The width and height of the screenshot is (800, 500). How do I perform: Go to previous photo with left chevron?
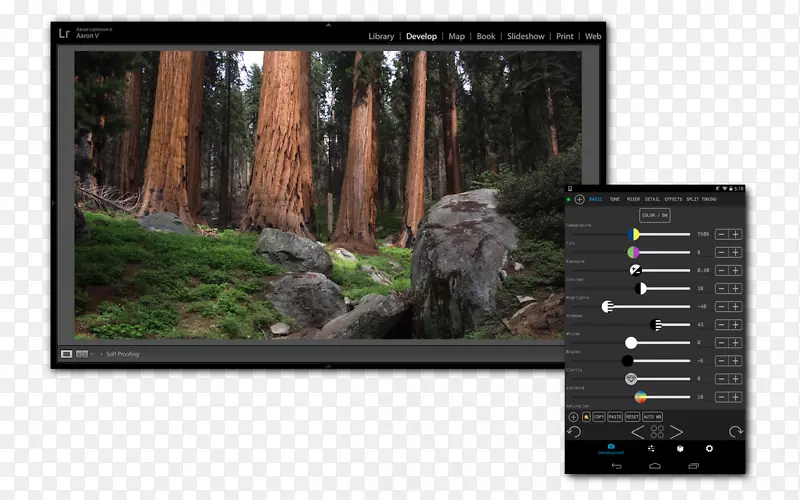click(637, 432)
